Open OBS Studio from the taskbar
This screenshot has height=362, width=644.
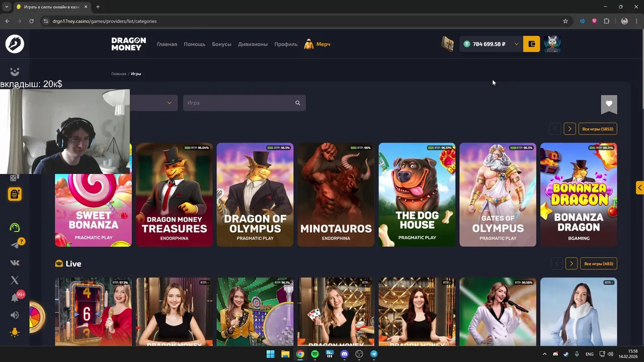tap(359, 354)
